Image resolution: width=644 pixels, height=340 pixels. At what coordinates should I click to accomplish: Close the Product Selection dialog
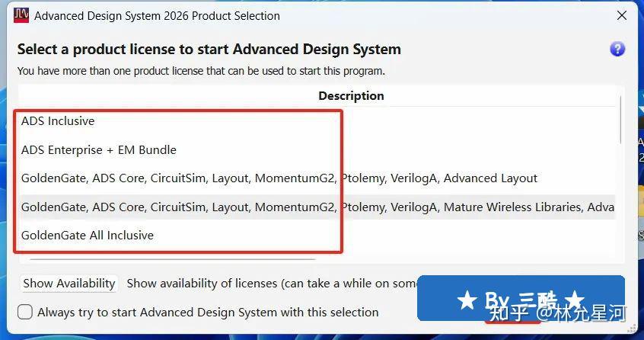pos(622,15)
